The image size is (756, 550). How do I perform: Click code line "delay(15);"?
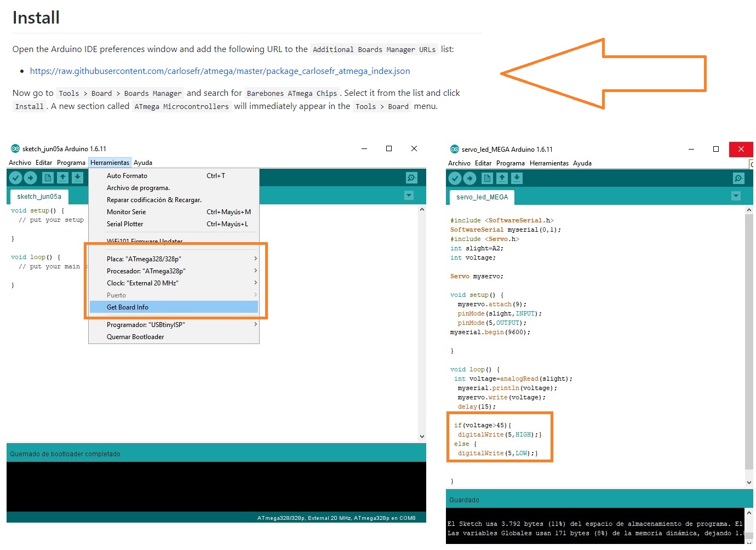click(x=477, y=407)
